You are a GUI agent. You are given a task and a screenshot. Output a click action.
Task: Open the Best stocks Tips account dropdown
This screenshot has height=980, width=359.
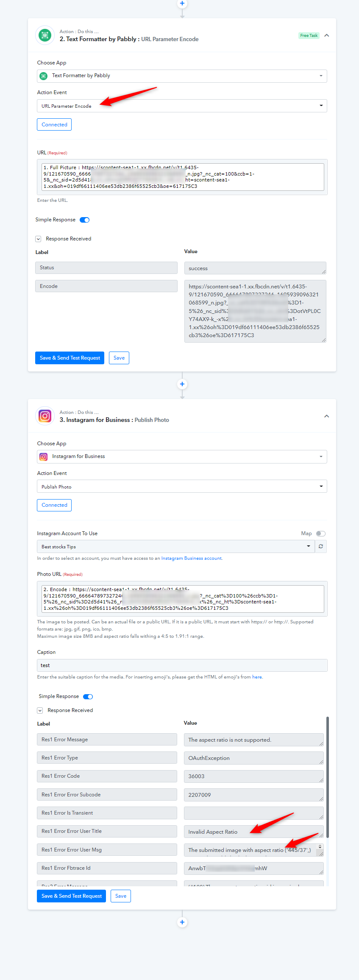coord(176,546)
